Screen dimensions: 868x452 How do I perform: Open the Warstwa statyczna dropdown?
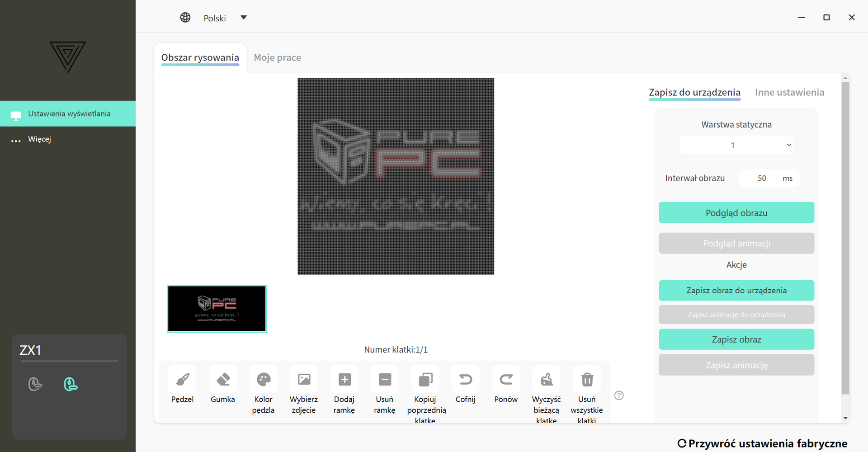click(x=736, y=145)
